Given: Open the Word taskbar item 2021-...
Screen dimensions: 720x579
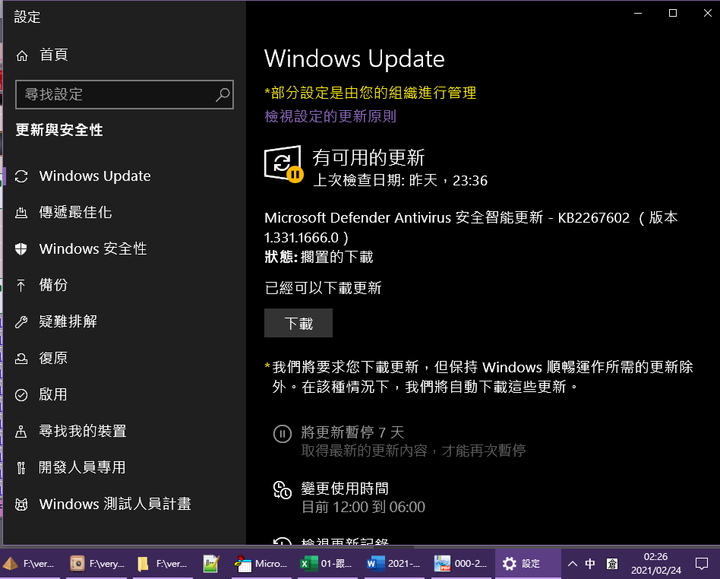Looking at the screenshot, I should [x=394, y=563].
